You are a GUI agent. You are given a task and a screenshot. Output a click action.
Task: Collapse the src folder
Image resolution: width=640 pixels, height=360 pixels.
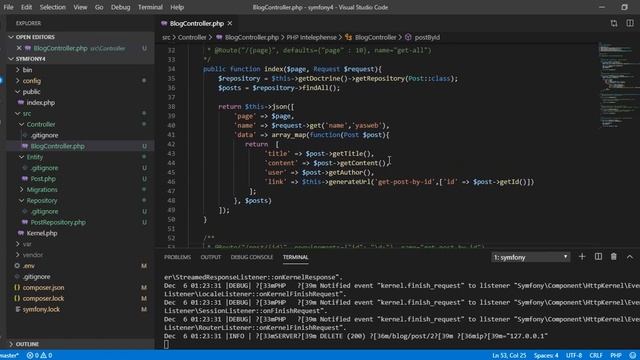pos(27,113)
